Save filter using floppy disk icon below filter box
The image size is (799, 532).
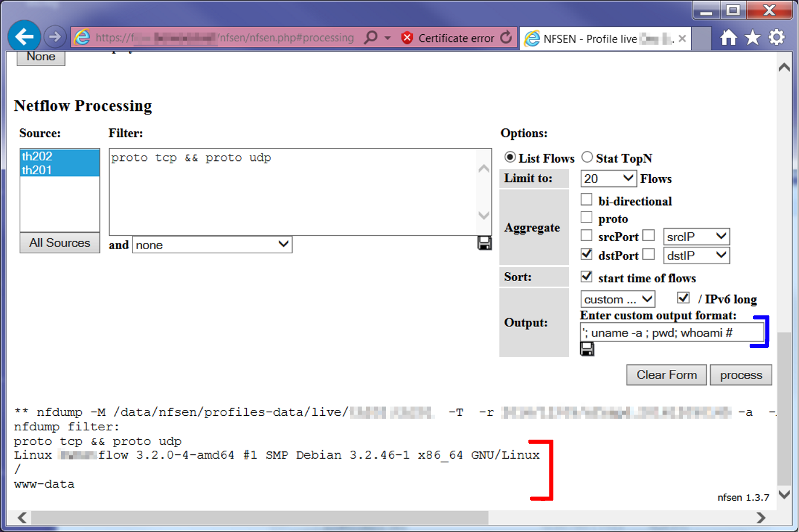[484, 243]
